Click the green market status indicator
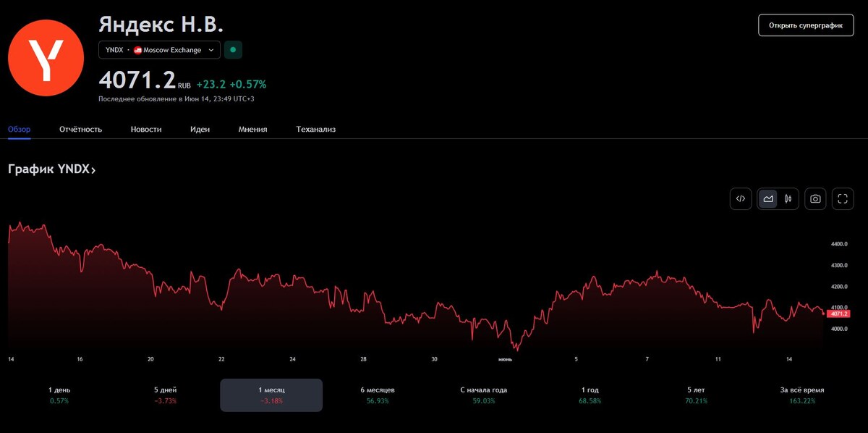The height and width of the screenshot is (433, 868). point(233,50)
